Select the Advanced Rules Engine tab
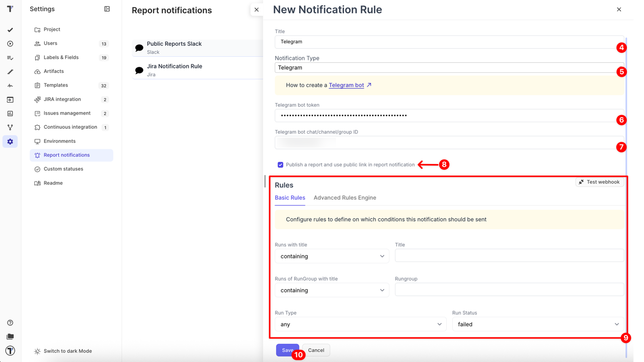The image size is (644, 362). click(345, 198)
